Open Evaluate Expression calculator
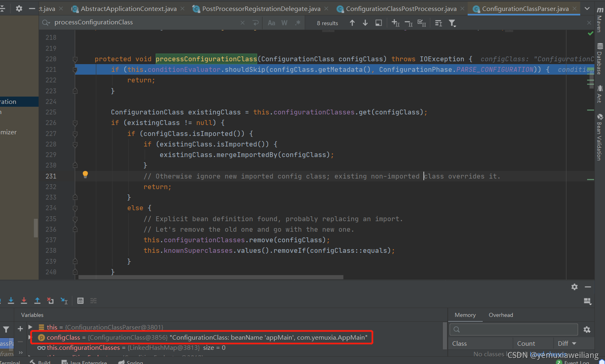This screenshot has height=364, width=605. (80, 301)
